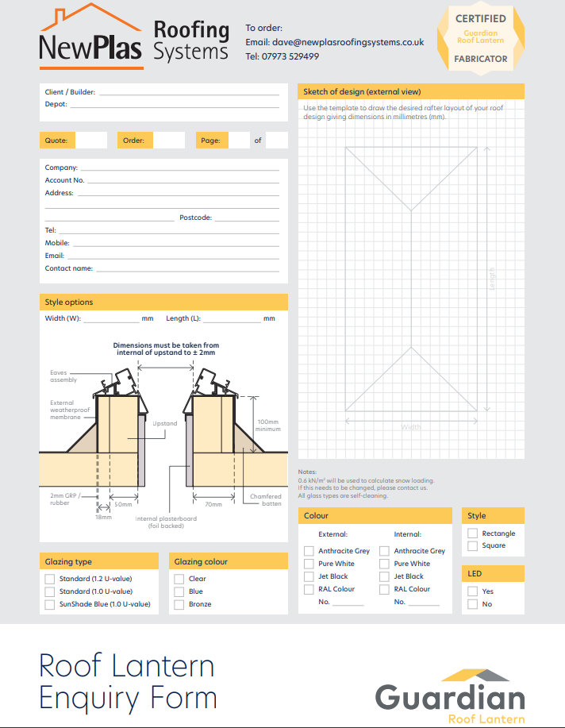Select the Rectangle style checkbox
This screenshot has height=728, width=565.
(x=473, y=533)
